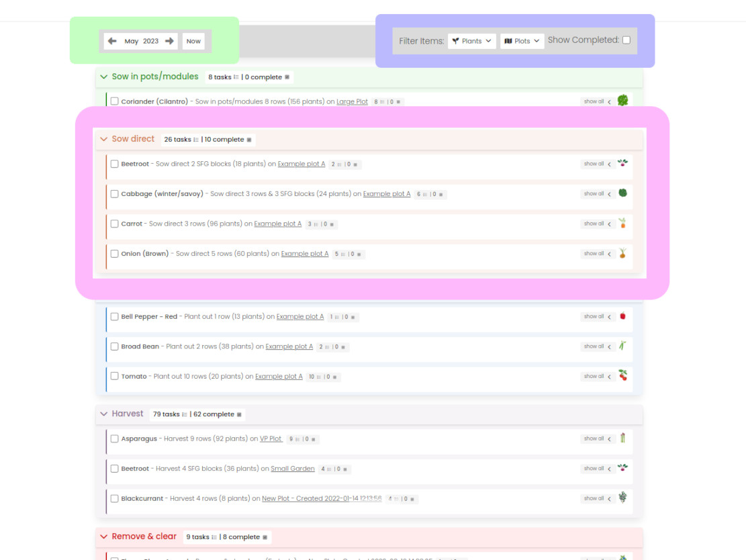Collapse the Remove & clear section
Image resolution: width=746 pixels, height=560 pixels.
pos(104,536)
